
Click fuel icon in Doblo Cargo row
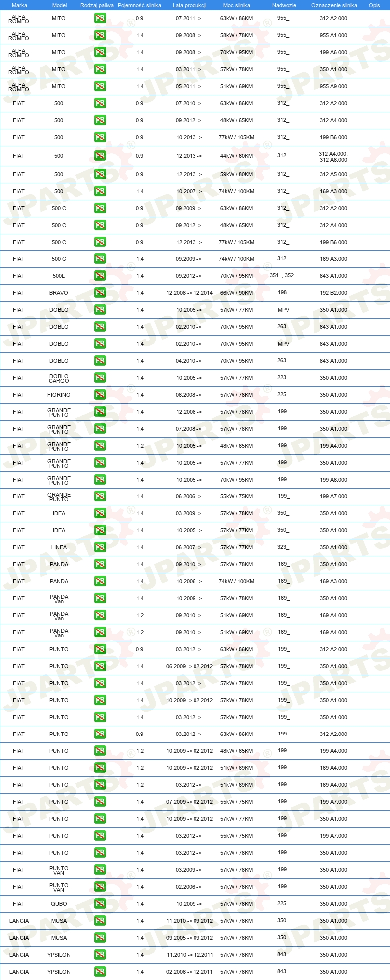[x=100, y=378]
